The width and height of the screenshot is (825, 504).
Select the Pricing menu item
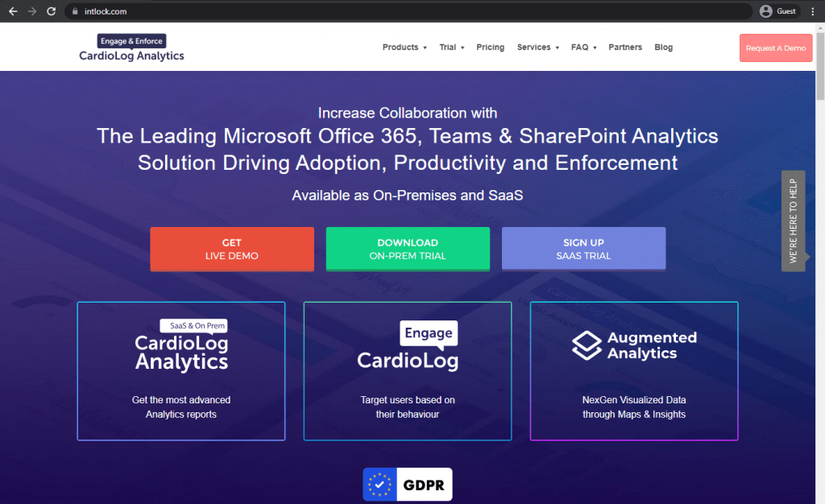pos(490,47)
